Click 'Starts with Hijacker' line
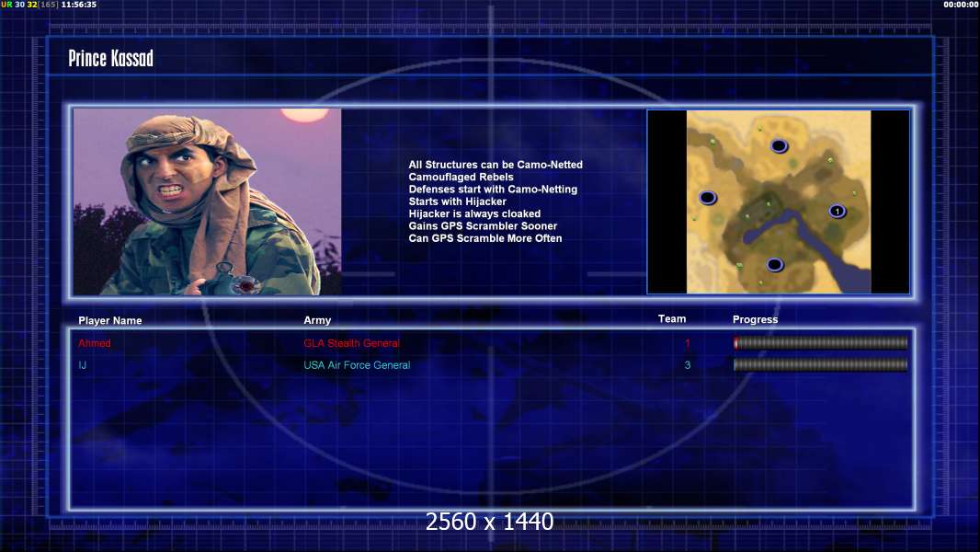This screenshot has height=552, width=980. click(x=458, y=201)
